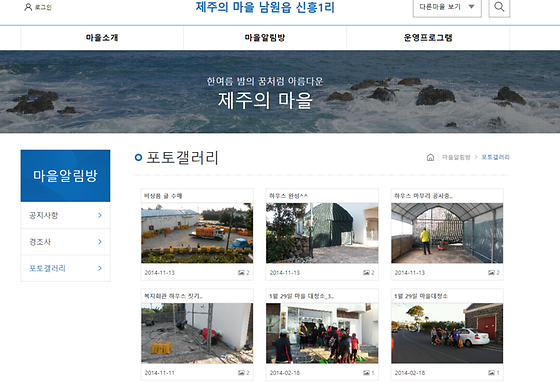Click the 비상품 귤 수매 post title
The width and height of the screenshot is (560, 382).
[x=163, y=196]
